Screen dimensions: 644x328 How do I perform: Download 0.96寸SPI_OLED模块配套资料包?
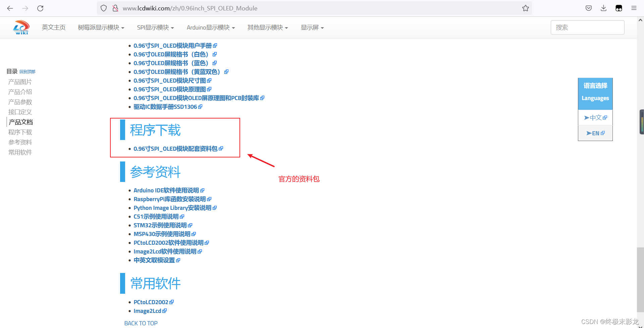(x=178, y=149)
